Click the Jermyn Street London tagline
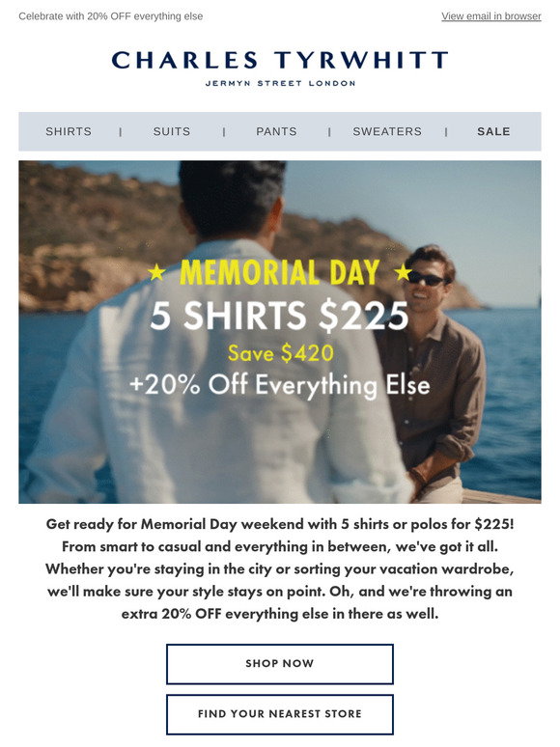The width and height of the screenshot is (560, 747). click(x=280, y=83)
